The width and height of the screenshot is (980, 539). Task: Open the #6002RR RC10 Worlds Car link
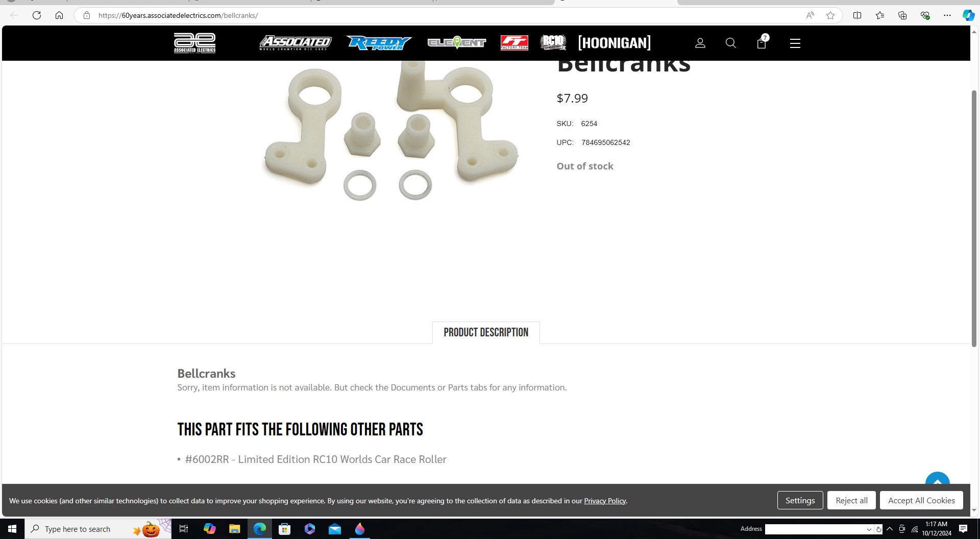pyautogui.click(x=316, y=459)
